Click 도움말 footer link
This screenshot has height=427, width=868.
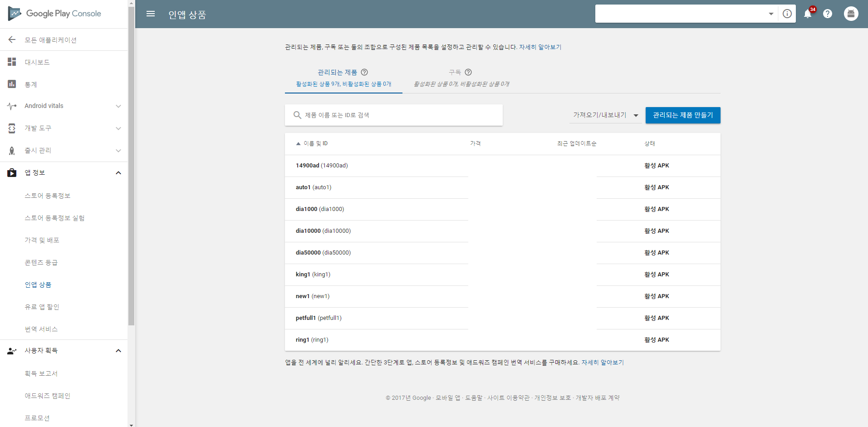coord(474,398)
